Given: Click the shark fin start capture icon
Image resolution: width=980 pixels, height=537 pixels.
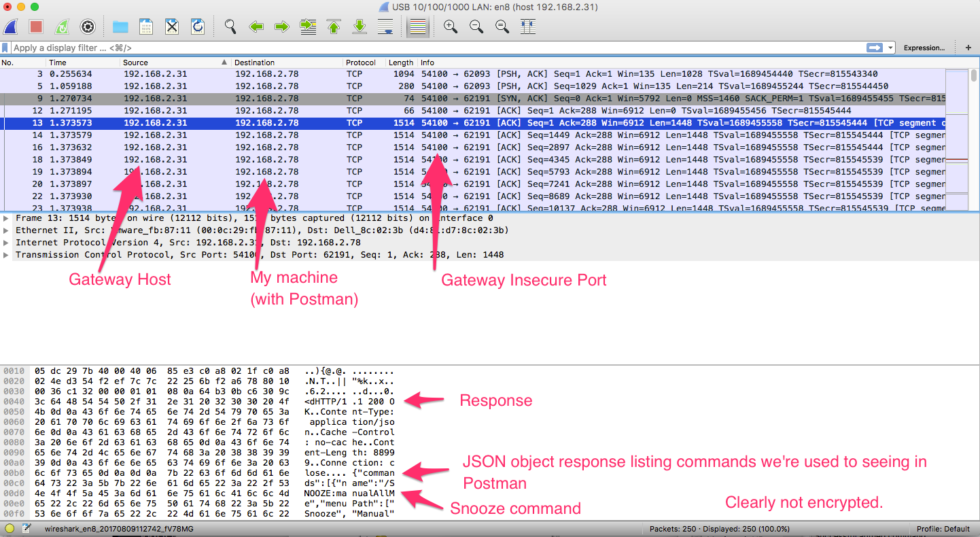Looking at the screenshot, I should tap(11, 27).
